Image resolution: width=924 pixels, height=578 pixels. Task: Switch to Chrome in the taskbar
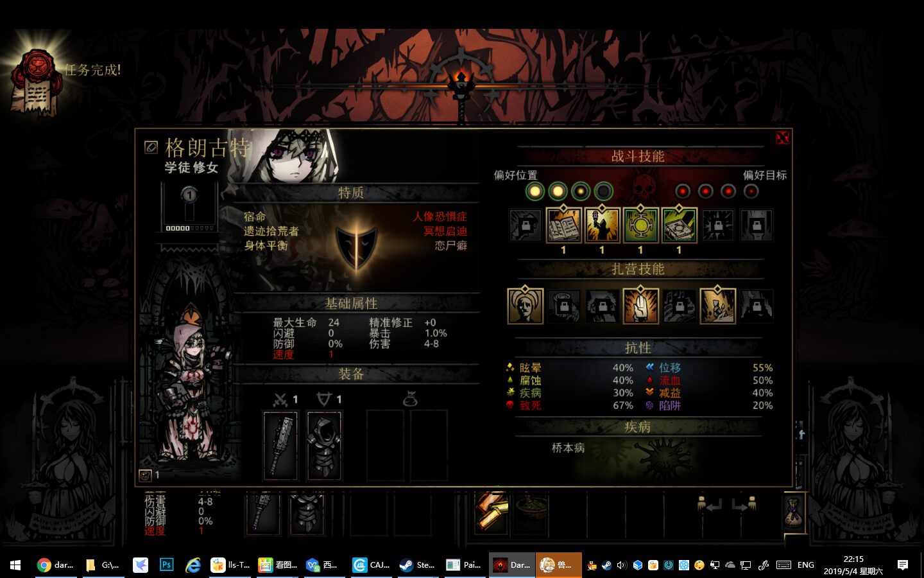(x=55, y=565)
